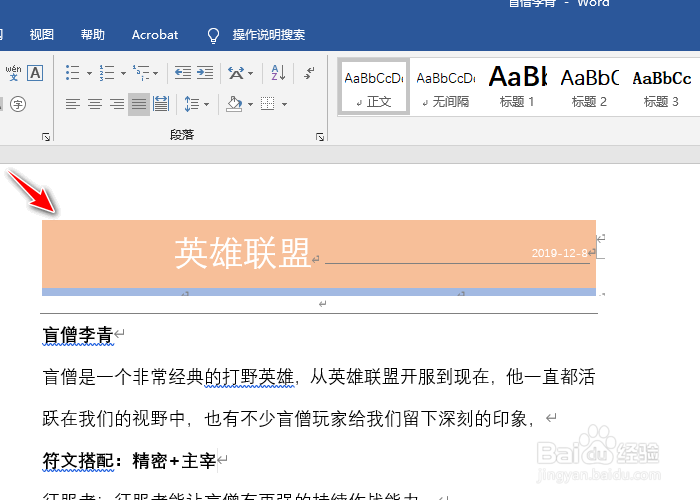Click the Asian layout icon

click(236, 73)
